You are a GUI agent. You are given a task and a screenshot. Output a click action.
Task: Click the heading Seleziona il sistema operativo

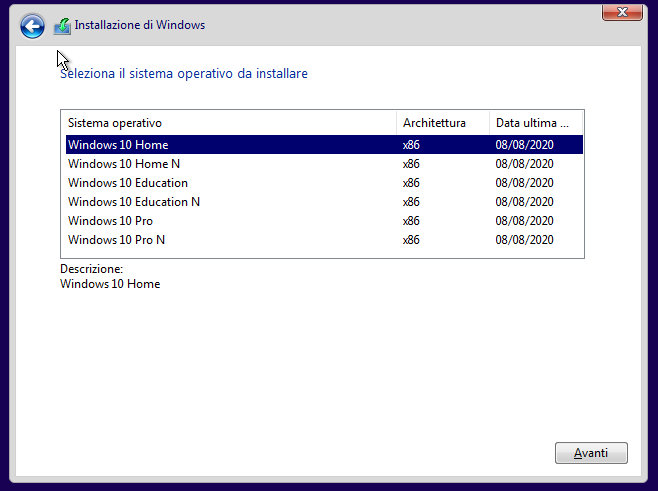click(x=184, y=73)
